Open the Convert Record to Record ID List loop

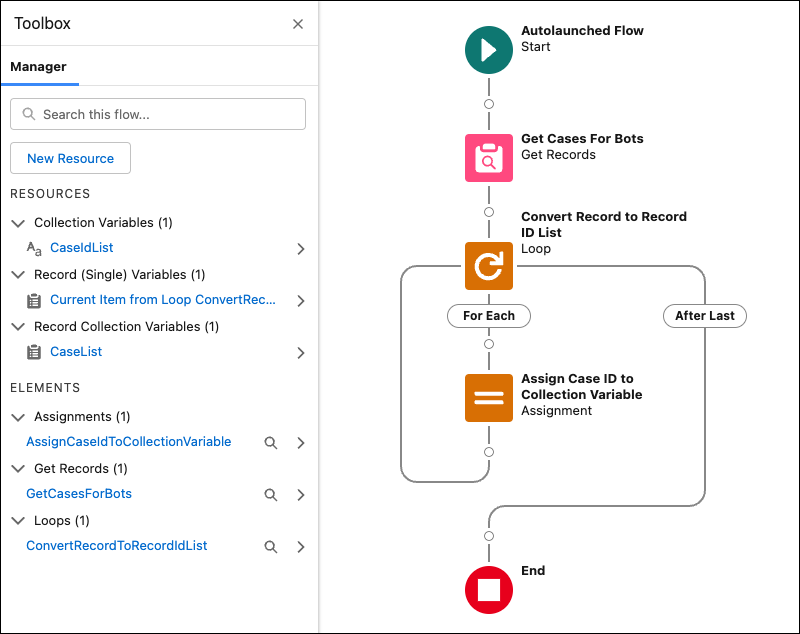tap(489, 266)
